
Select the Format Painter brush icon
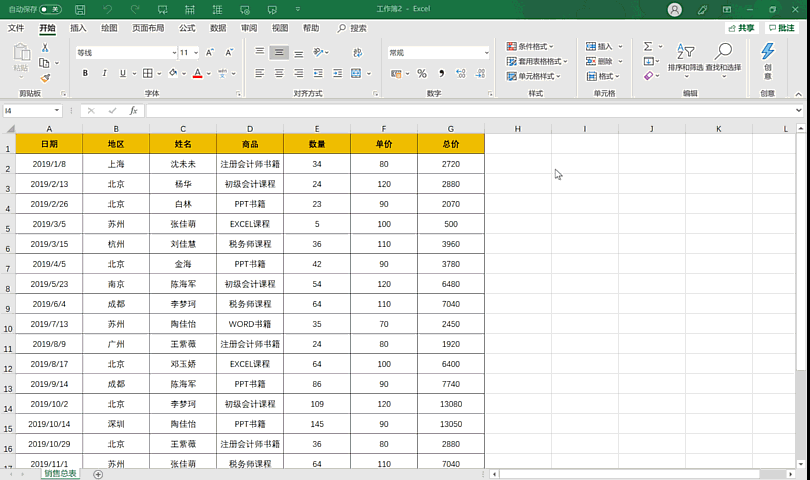[45, 78]
